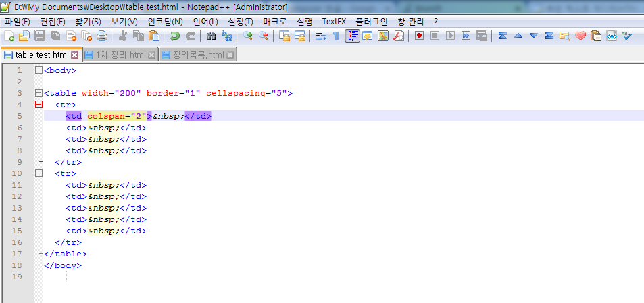Print the current document

(102, 36)
